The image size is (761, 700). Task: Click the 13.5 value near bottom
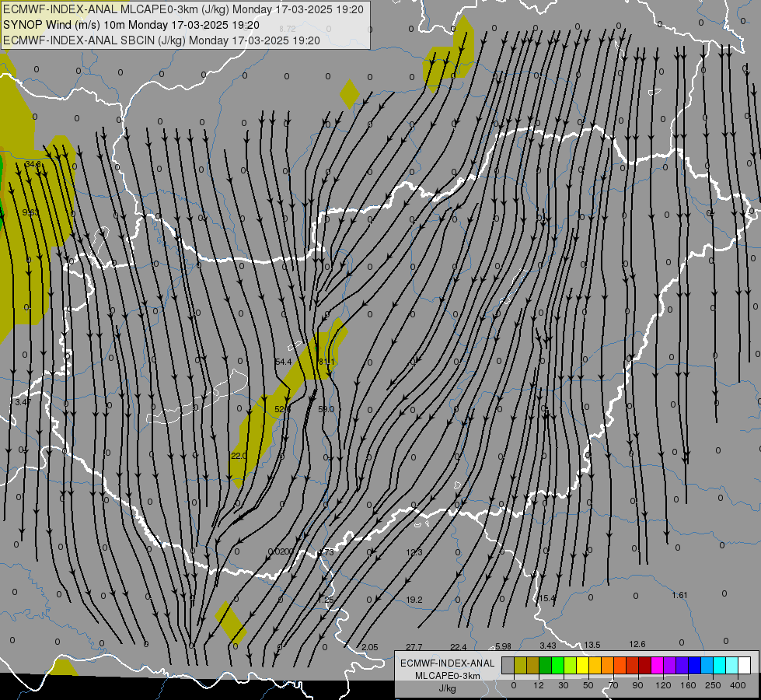tap(592, 645)
